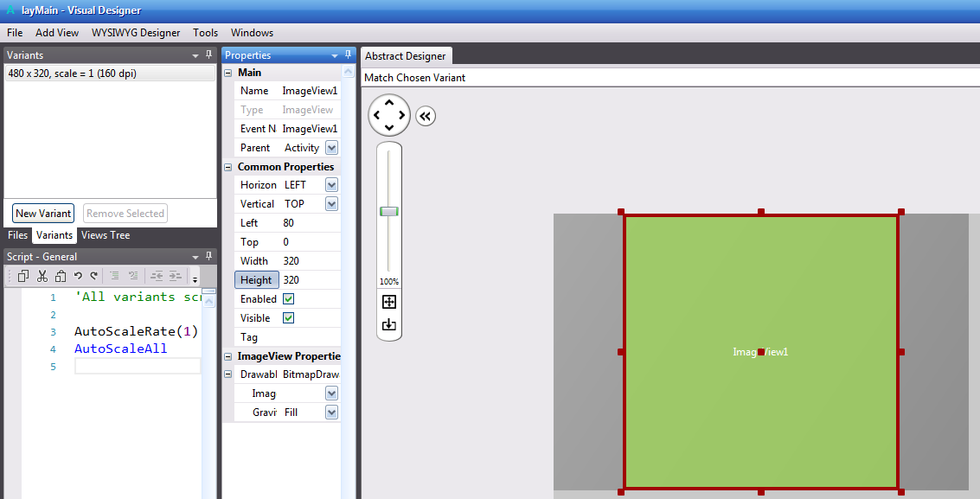Click the New Variant button

43,213
